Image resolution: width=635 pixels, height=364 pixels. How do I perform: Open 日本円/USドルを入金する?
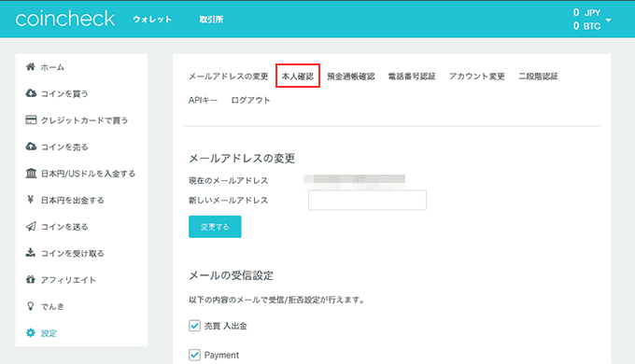point(88,174)
